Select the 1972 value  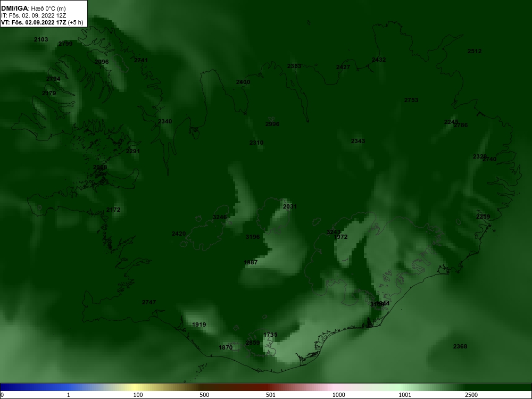tap(341, 237)
